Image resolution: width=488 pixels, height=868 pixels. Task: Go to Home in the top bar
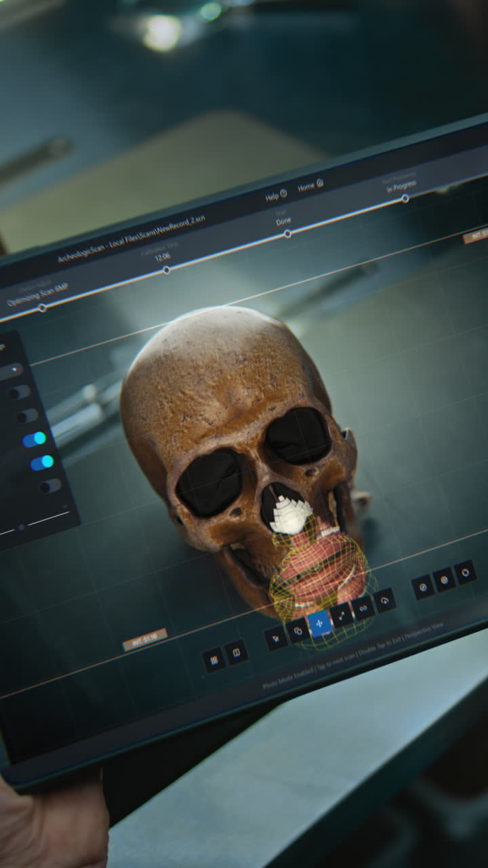click(310, 185)
